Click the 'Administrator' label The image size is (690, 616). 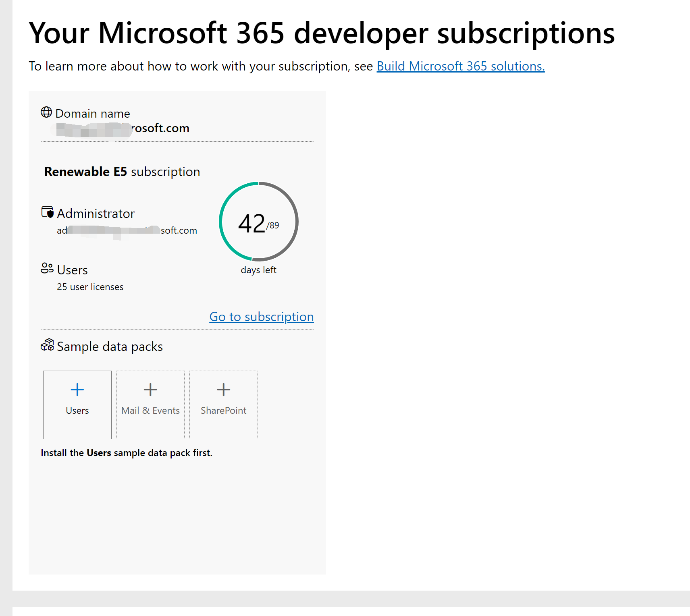96,214
